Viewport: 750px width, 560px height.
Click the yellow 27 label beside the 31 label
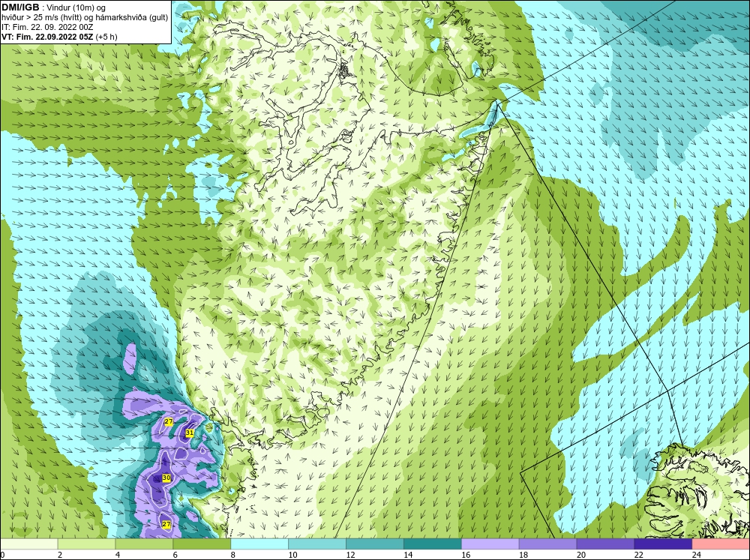click(168, 421)
